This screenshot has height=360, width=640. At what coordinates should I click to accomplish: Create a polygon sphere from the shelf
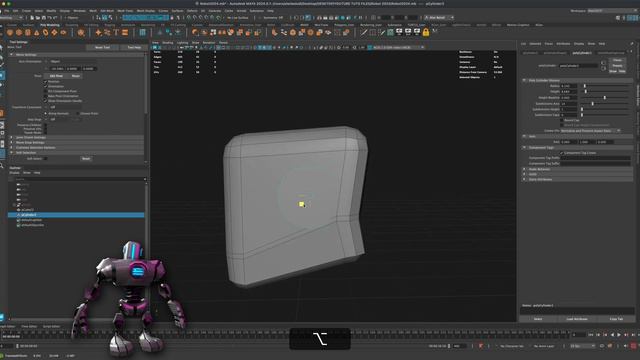click(x=10, y=32)
